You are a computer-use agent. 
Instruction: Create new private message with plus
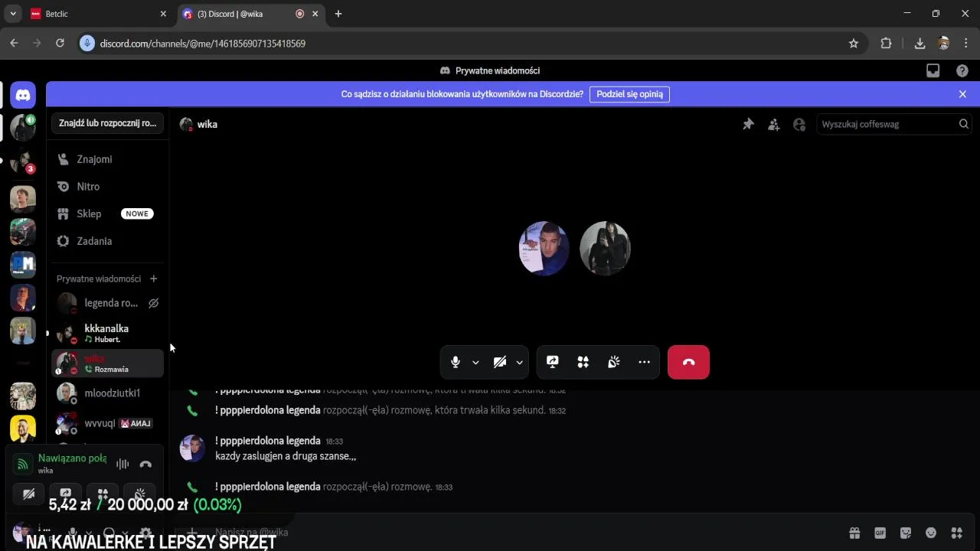153,279
